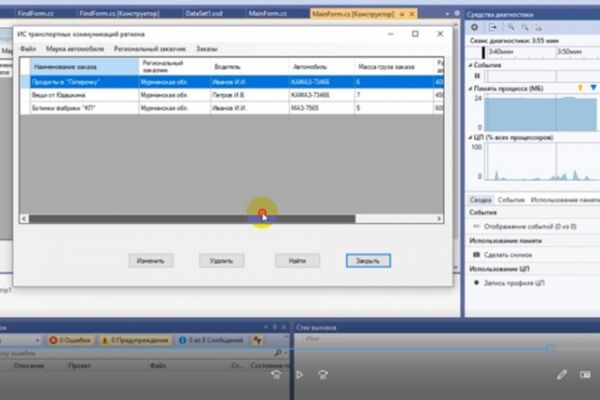Collapse the События section in diagnostics

[471, 65]
